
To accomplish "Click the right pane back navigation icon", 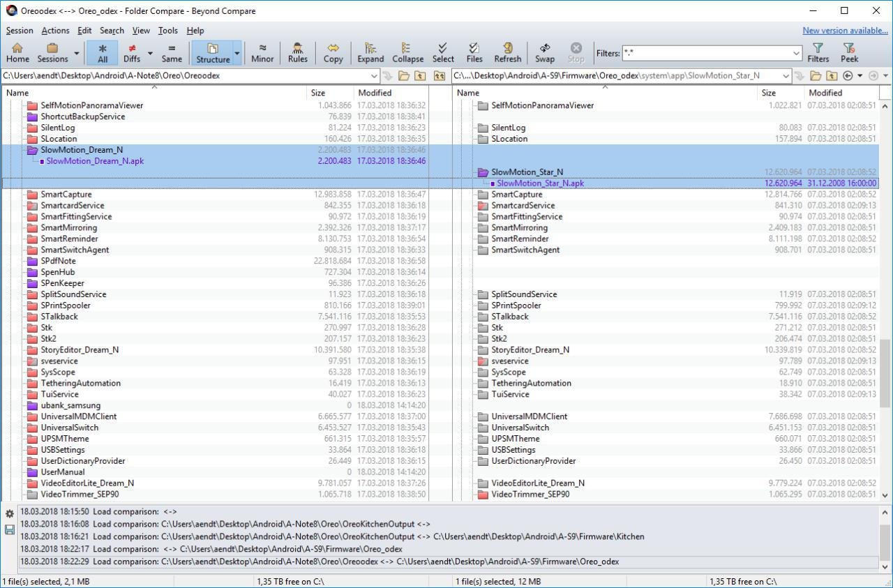I will [848, 75].
